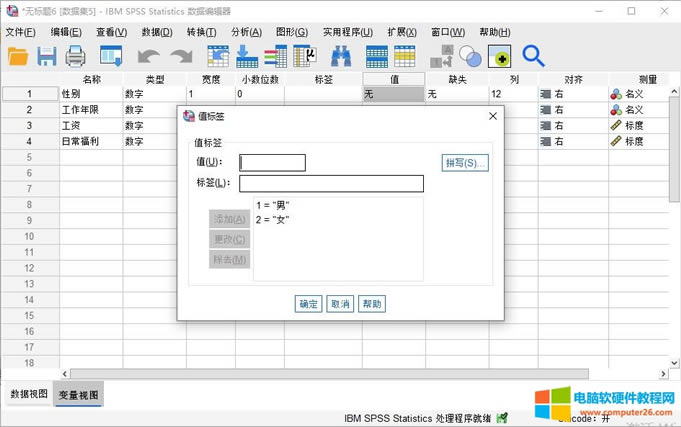The height and width of the screenshot is (427, 681).
Task: Click the 值 column header
Action: pos(394,79)
